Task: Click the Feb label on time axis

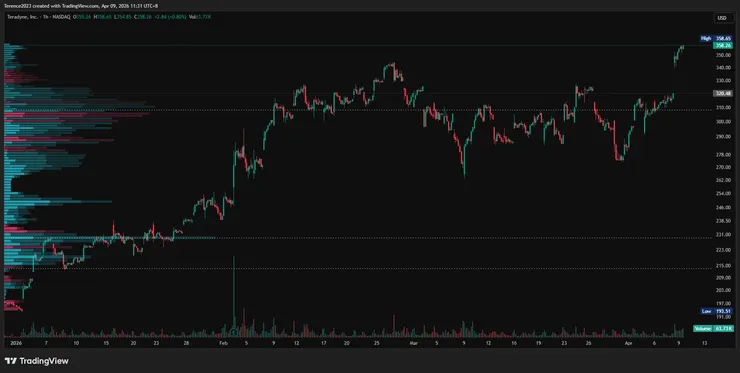Action: pos(224,343)
